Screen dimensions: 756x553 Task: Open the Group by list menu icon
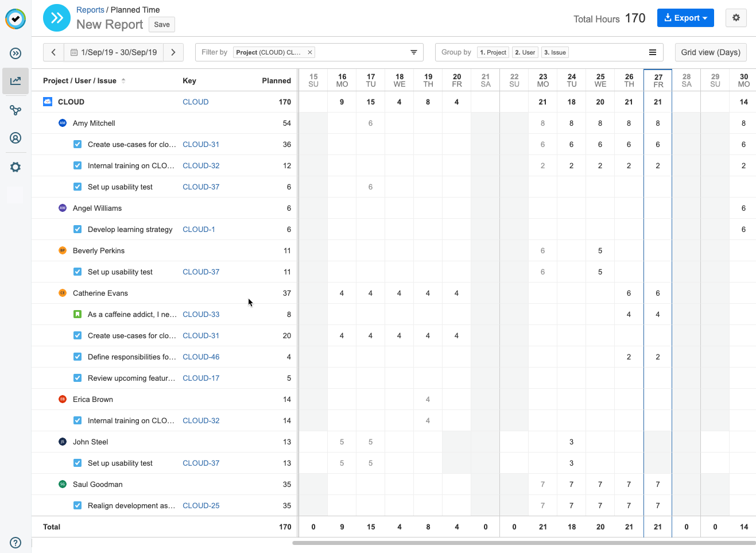[x=653, y=52]
